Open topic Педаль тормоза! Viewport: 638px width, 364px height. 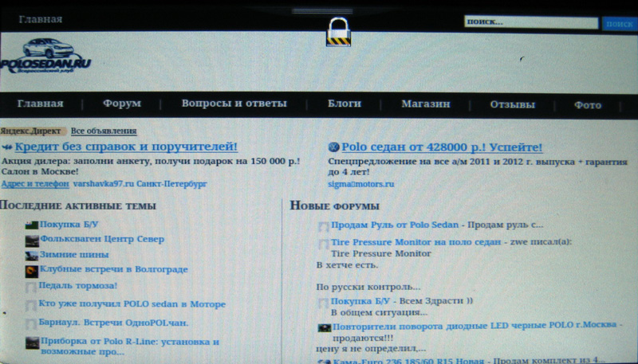(x=77, y=286)
